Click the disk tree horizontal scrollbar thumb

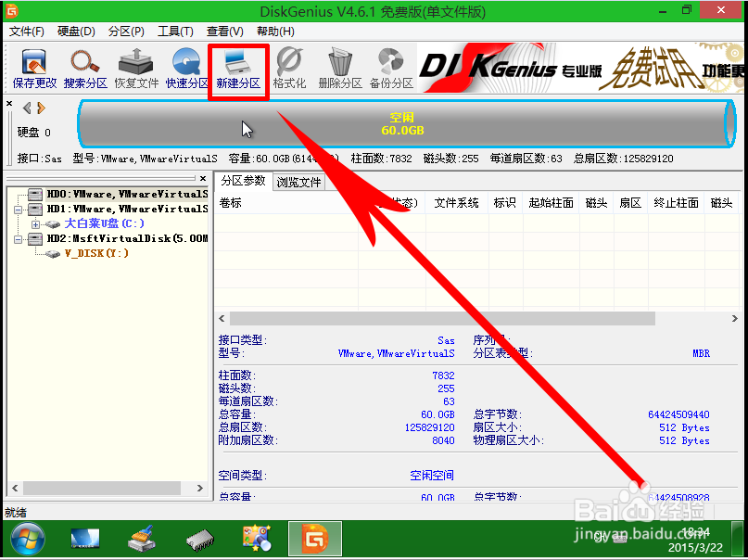102,488
